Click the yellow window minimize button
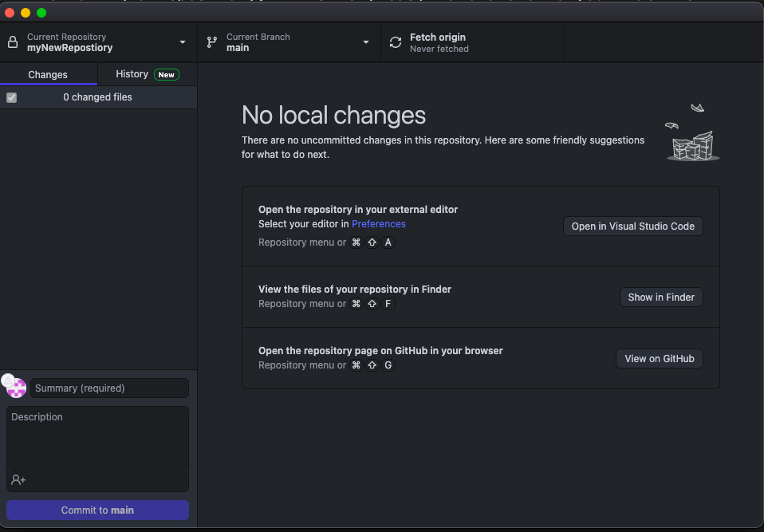 (x=26, y=13)
